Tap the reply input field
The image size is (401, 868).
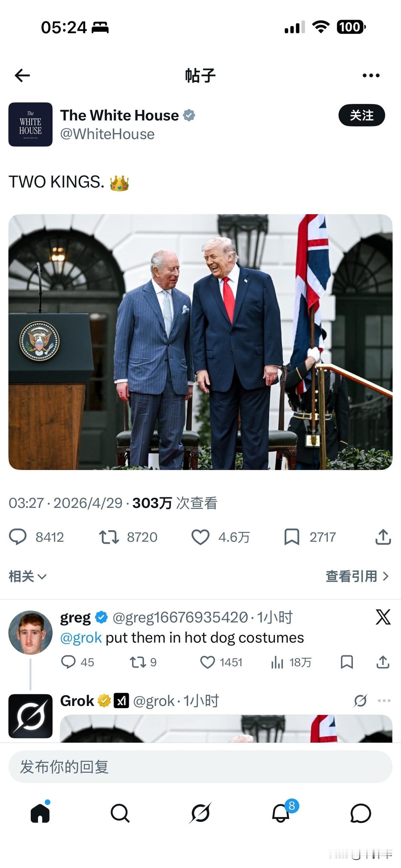coord(200,767)
